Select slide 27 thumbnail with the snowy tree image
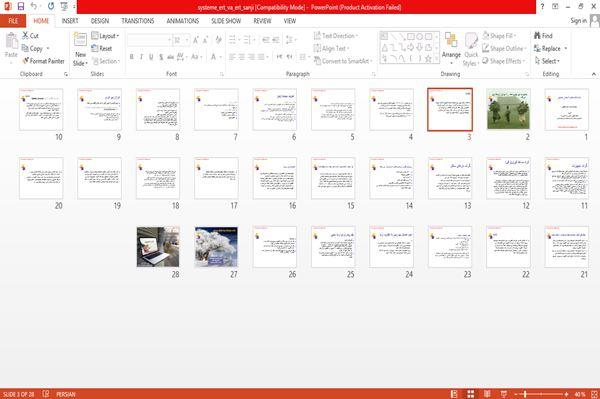This screenshot has height=399, width=600. point(216,247)
